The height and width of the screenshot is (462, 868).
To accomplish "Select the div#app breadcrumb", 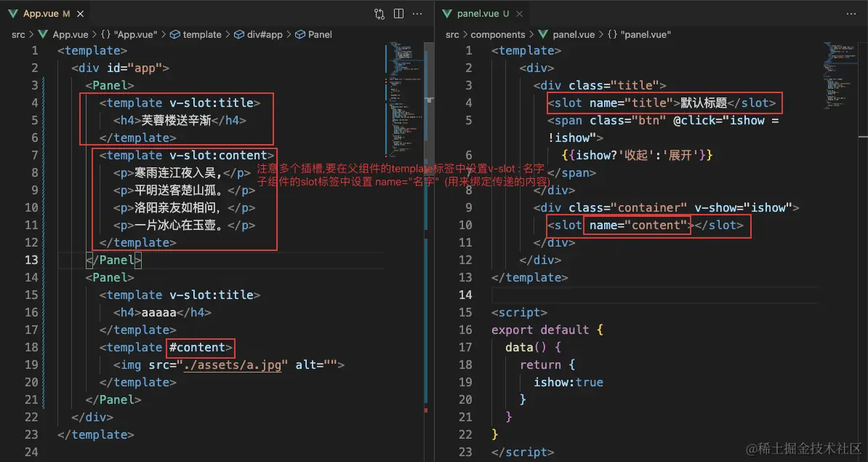I will tap(265, 34).
